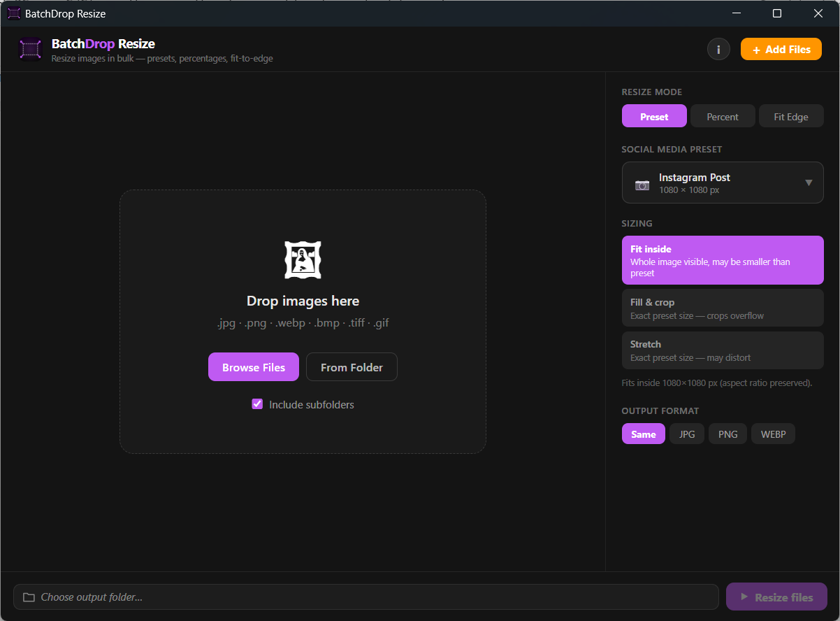Switch to Percent resize mode
Viewport: 840px width, 621px height.
723,116
